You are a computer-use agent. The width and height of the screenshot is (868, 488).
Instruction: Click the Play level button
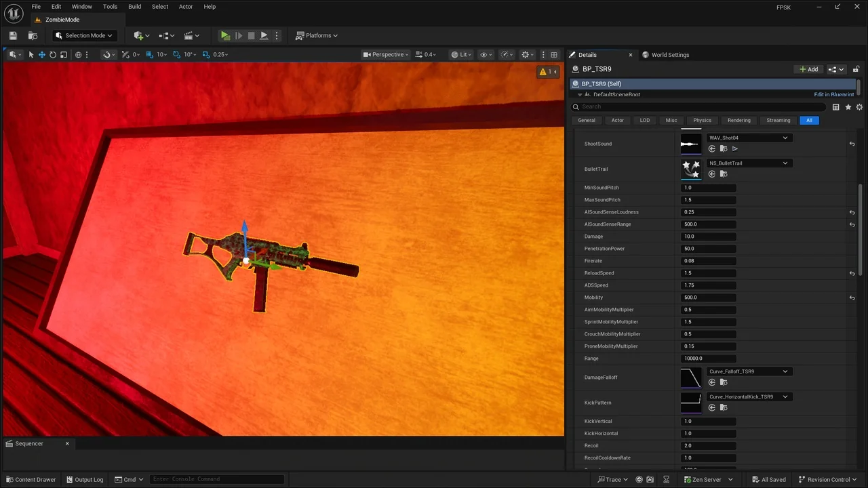tap(225, 35)
